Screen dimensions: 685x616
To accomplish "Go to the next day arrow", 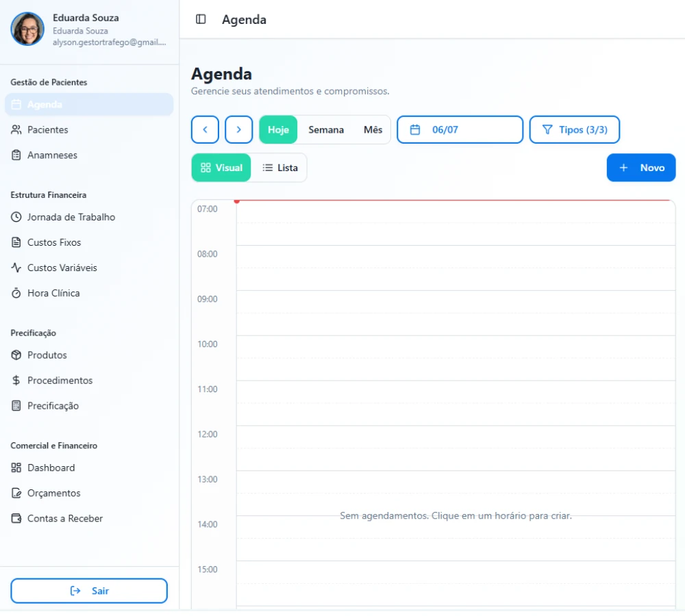I will (x=238, y=129).
